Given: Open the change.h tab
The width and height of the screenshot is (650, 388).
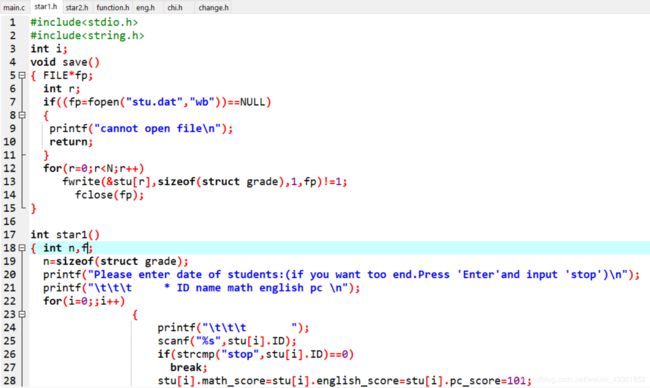Looking at the screenshot, I should pyautogui.click(x=213, y=7).
